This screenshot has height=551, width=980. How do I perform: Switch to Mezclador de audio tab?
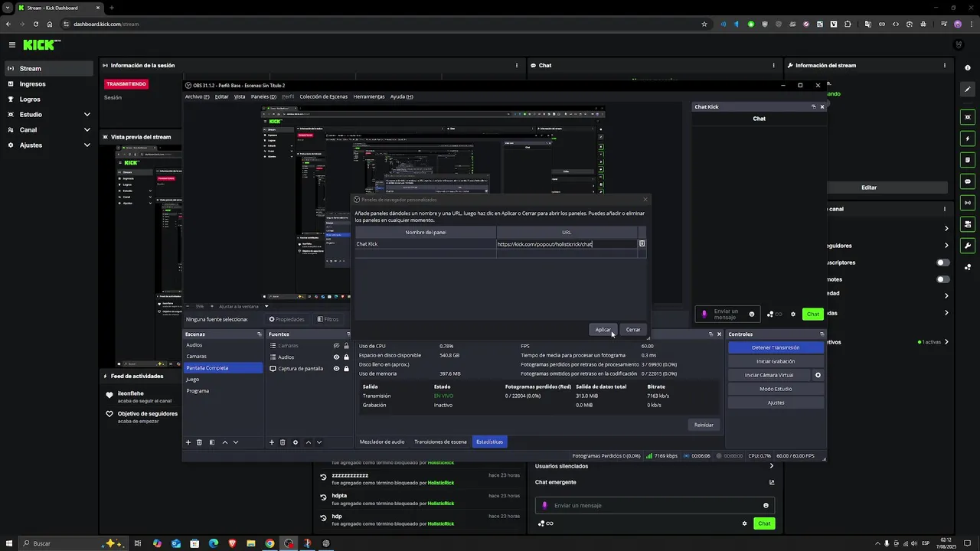[x=382, y=442]
